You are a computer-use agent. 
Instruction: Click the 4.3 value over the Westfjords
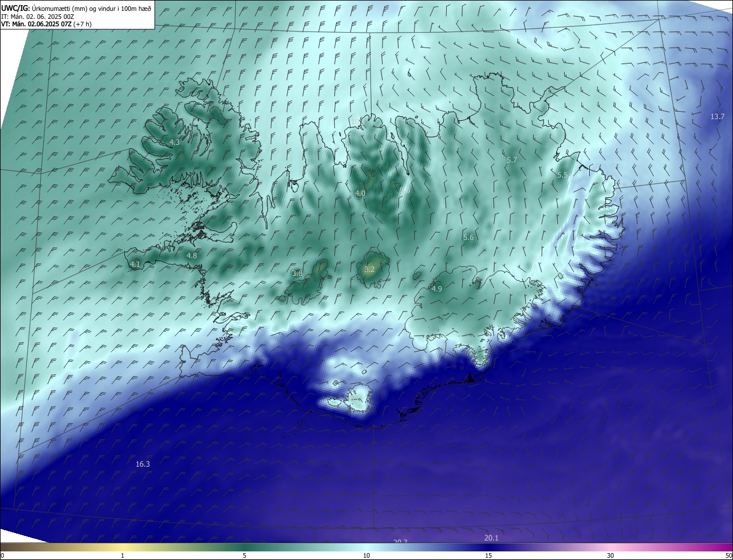[x=174, y=142]
